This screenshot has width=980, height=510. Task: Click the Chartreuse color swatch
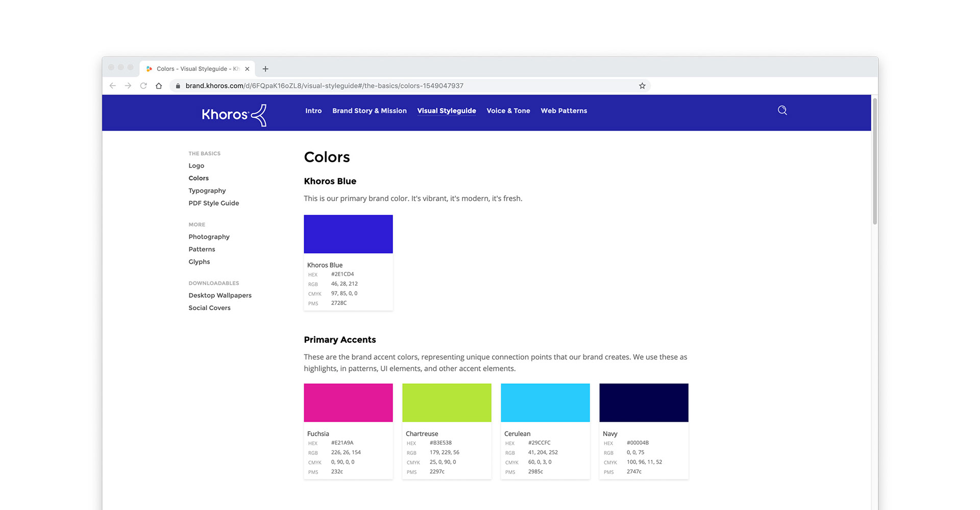447,403
